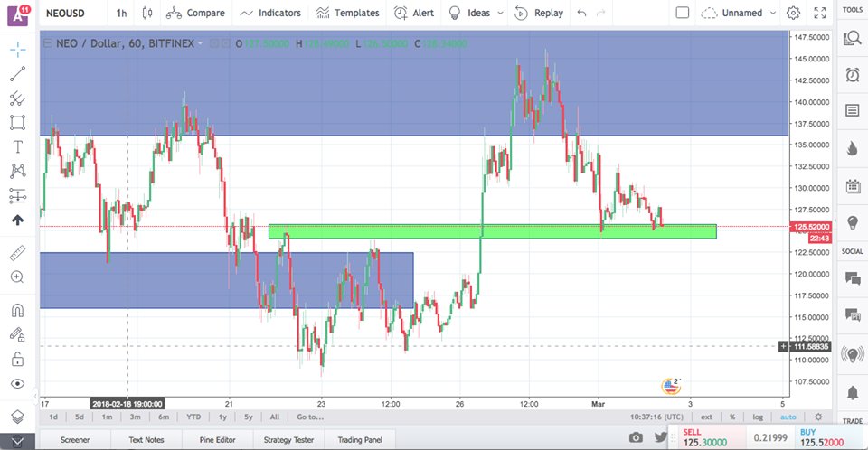
Task: Open the economic calendar icon
Action: pos(853,186)
